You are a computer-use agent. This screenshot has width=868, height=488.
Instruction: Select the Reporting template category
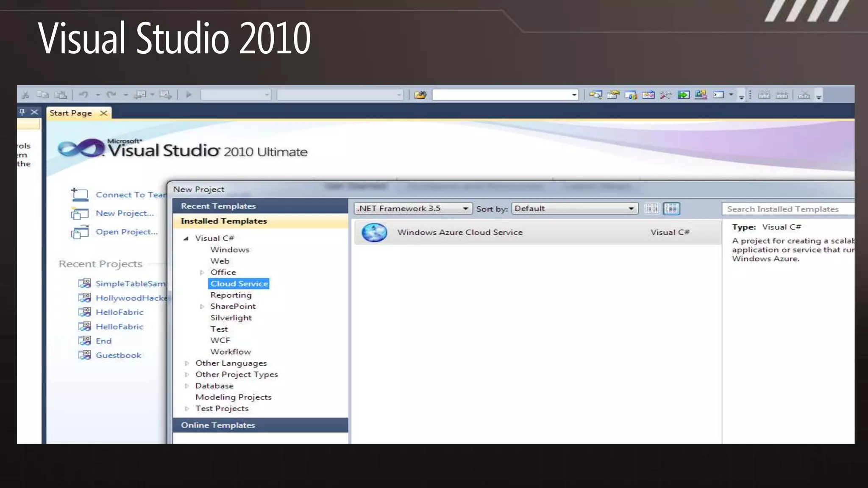(x=231, y=295)
